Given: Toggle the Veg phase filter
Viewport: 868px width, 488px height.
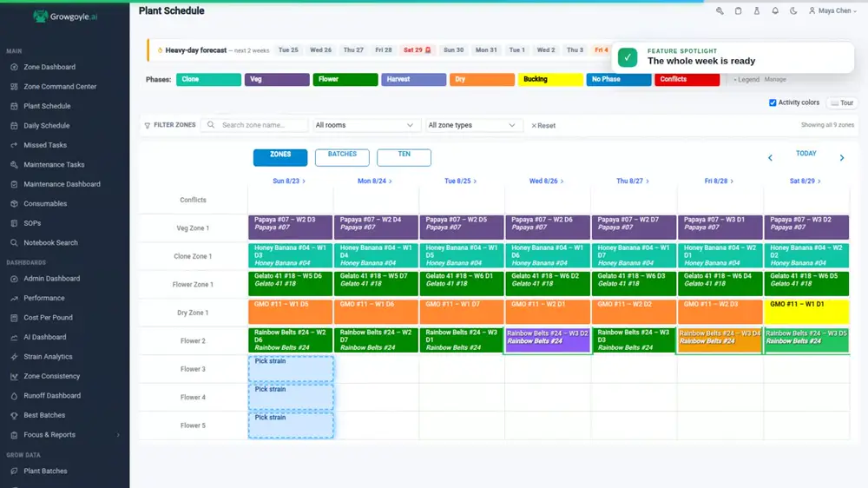Looking at the screenshot, I should coord(277,79).
